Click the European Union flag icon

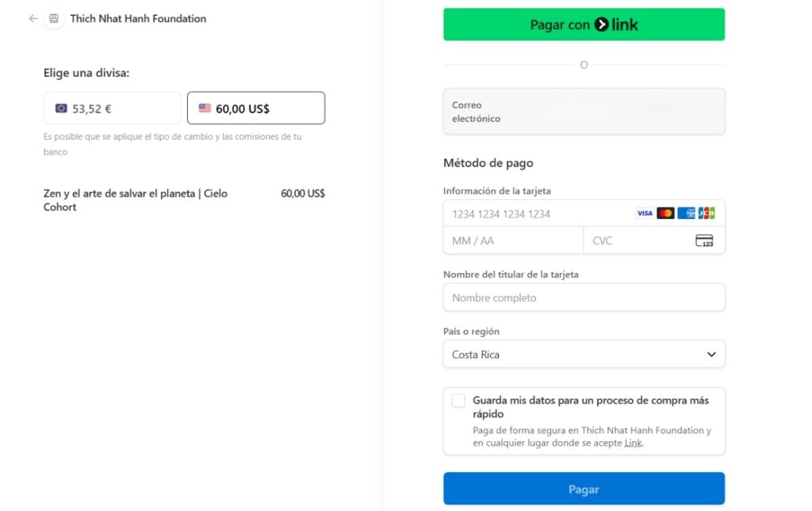[x=61, y=109]
